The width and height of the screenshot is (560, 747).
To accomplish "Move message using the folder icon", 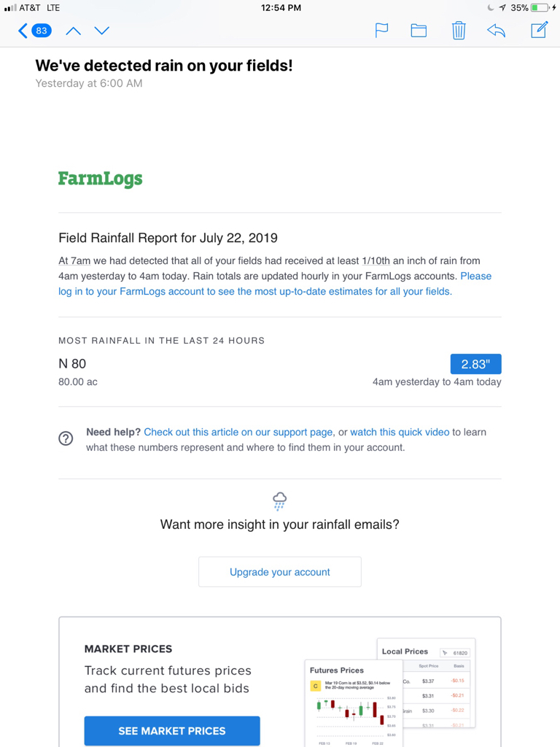I will [x=419, y=31].
